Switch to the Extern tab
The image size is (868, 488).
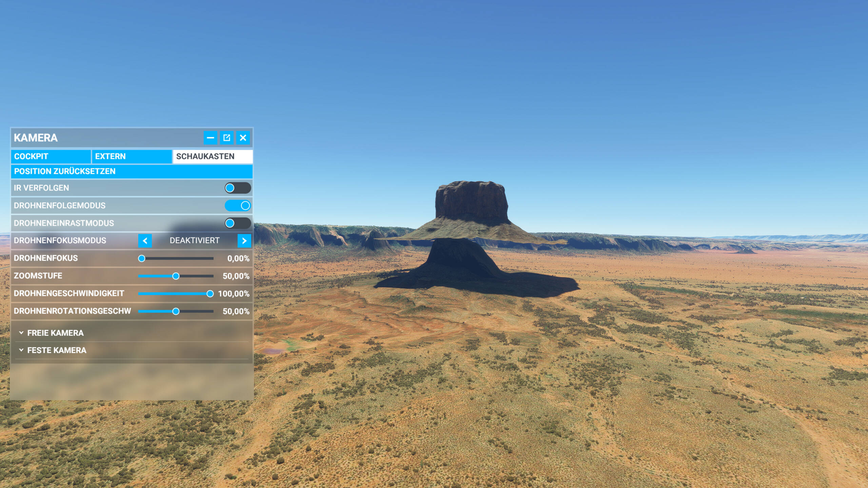(x=132, y=156)
